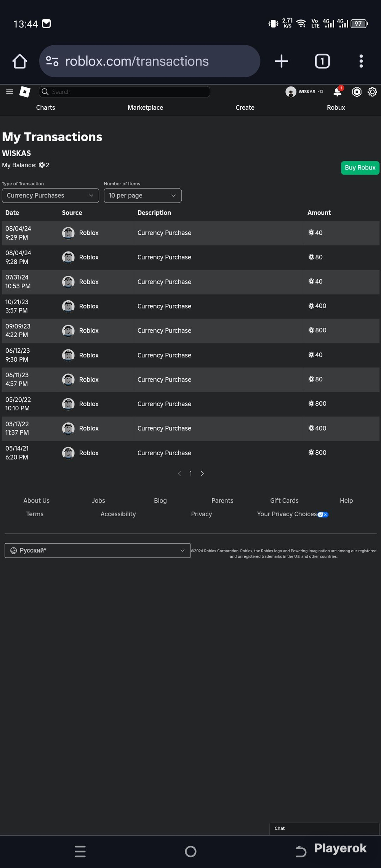
Task: Focus the Roblox Search field
Action: pos(124,92)
